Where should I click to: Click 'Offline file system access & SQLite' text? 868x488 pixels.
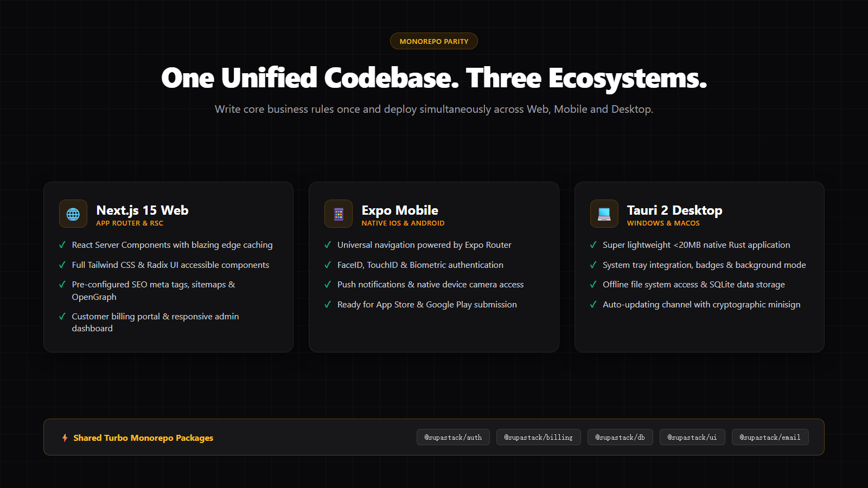click(694, 285)
